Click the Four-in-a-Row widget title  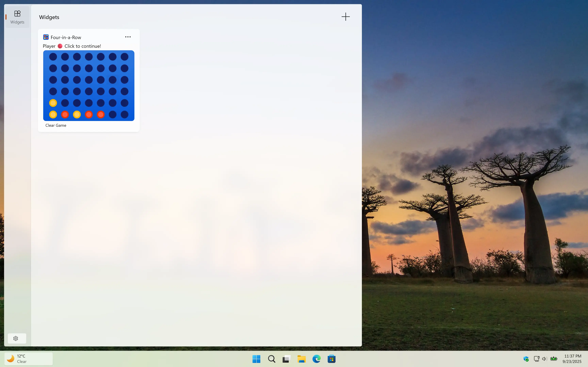tap(66, 37)
